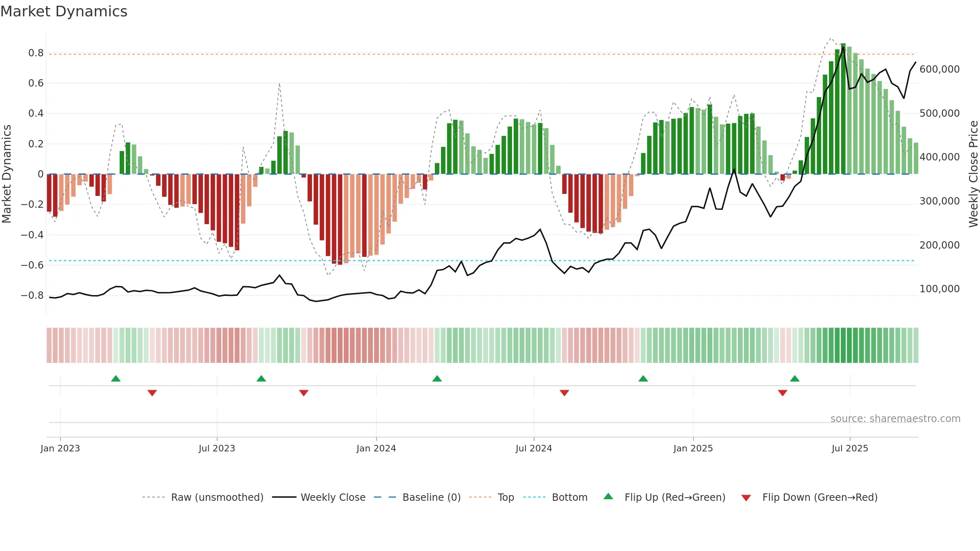Toggle the Bottom legend entry
This screenshot has height=551, width=980.
point(555,497)
